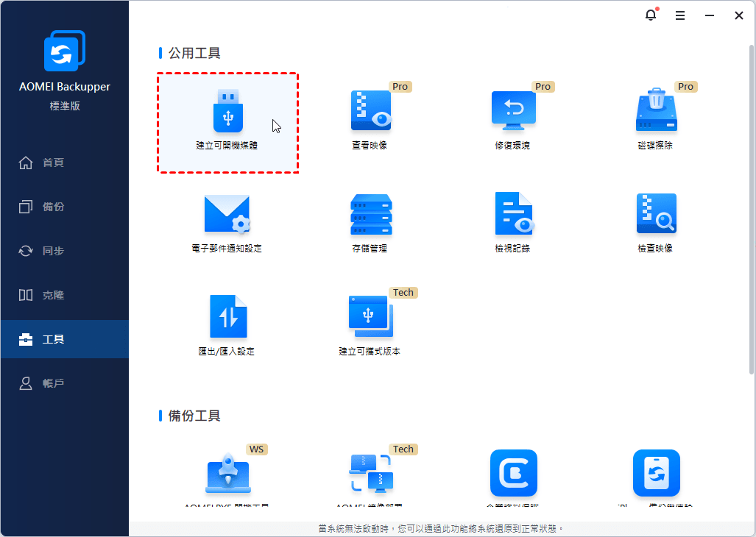756x537 pixels.
Task: Open the 磁碟擦除 disk wipe tool
Action: (x=656, y=110)
